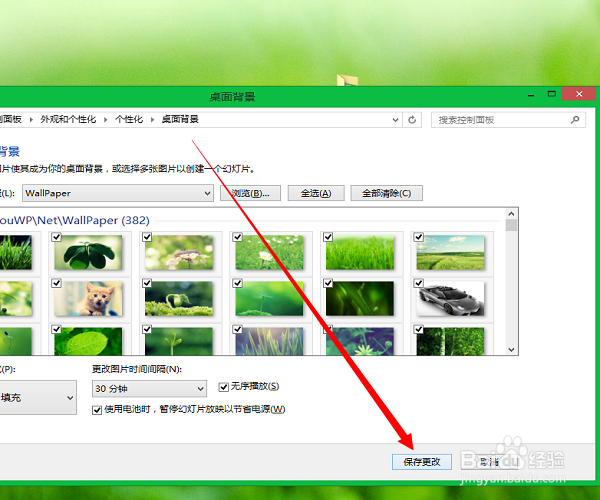Open the WallPaper picture location dropdown
600x500 pixels.
point(118,193)
